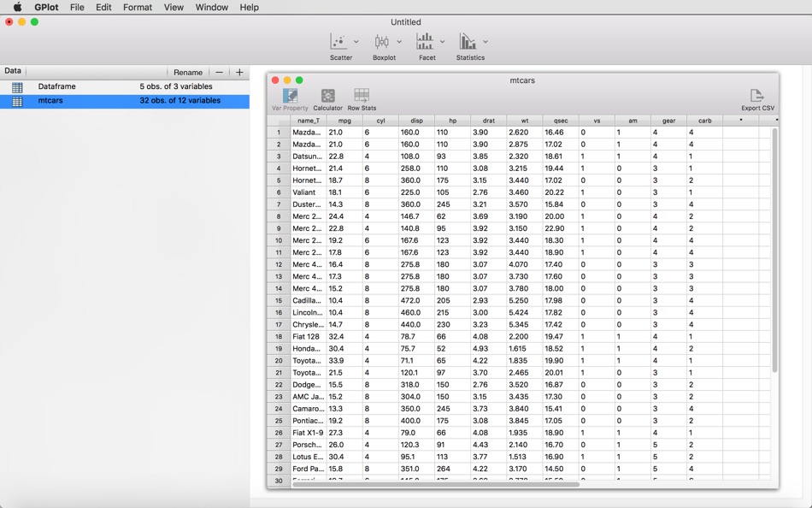Select the mtcars row in data list

(x=124, y=101)
